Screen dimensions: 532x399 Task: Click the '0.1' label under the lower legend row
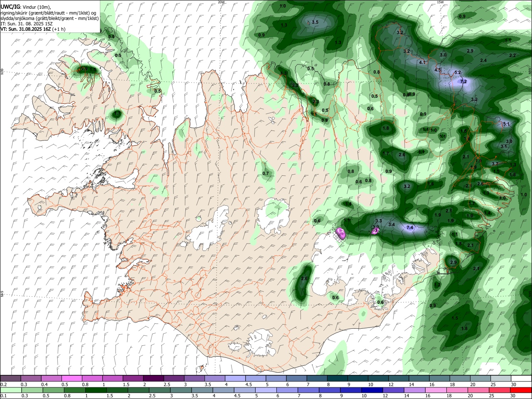pos(3,396)
